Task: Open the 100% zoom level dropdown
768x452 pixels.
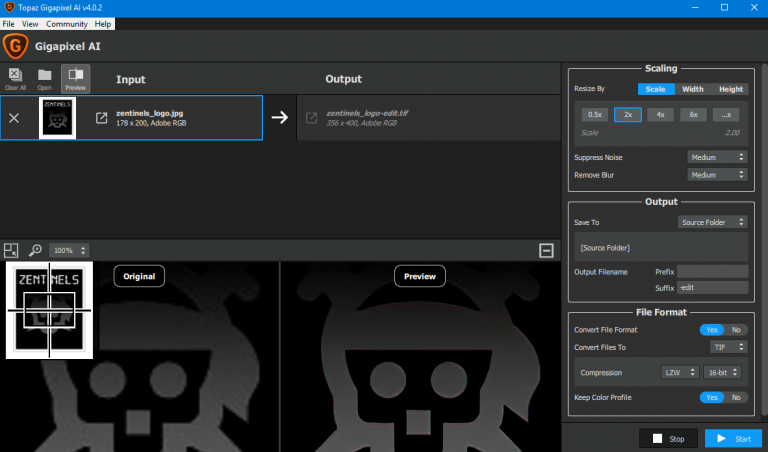Action: pyautogui.click(x=69, y=250)
